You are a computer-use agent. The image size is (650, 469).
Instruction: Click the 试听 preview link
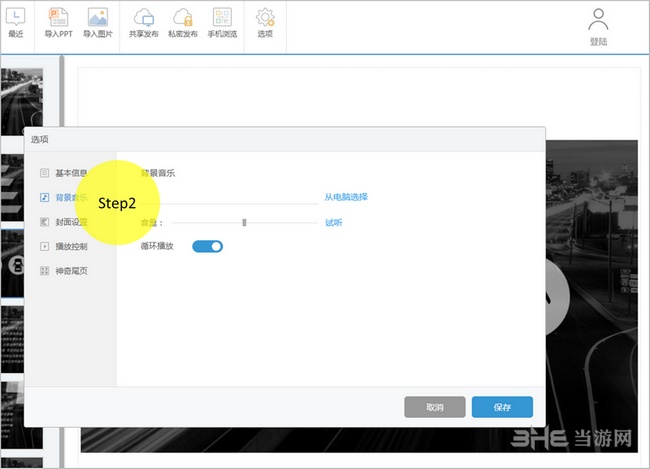click(334, 223)
